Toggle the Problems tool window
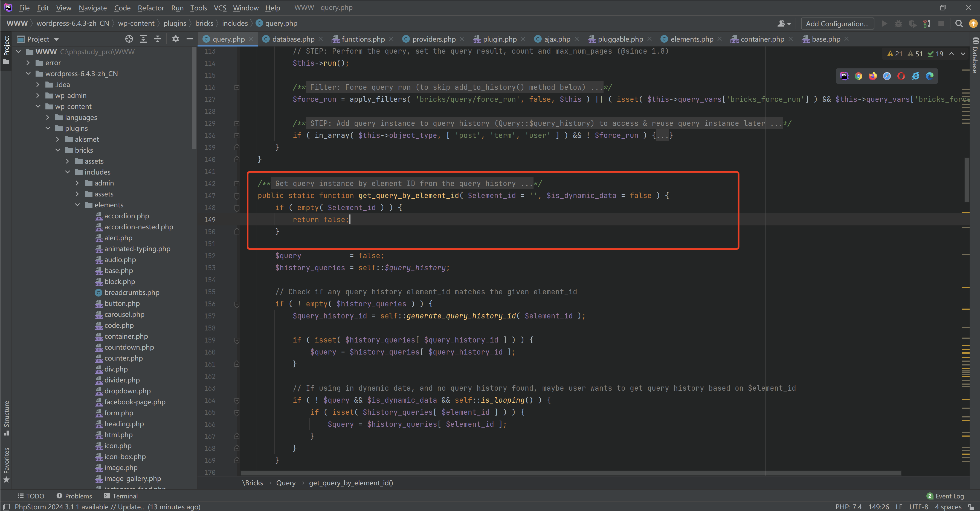This screenshot has width=980, height=511. pos(74,496)
